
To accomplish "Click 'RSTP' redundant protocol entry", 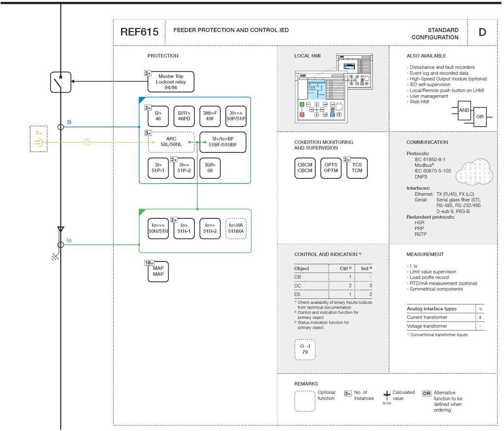I will point(420,234).
